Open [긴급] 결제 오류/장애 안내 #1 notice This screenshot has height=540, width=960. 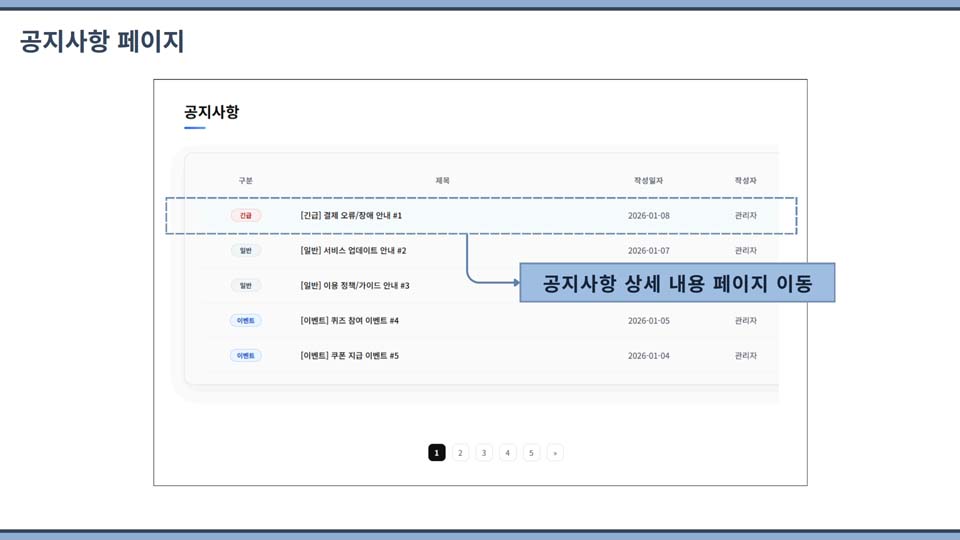[x=351, y=216]
